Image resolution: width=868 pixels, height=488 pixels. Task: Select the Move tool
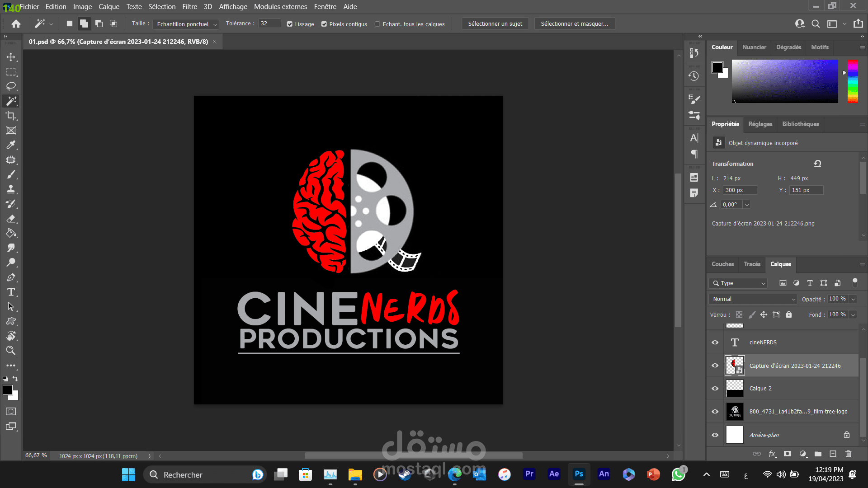click(x=11, y=57)
